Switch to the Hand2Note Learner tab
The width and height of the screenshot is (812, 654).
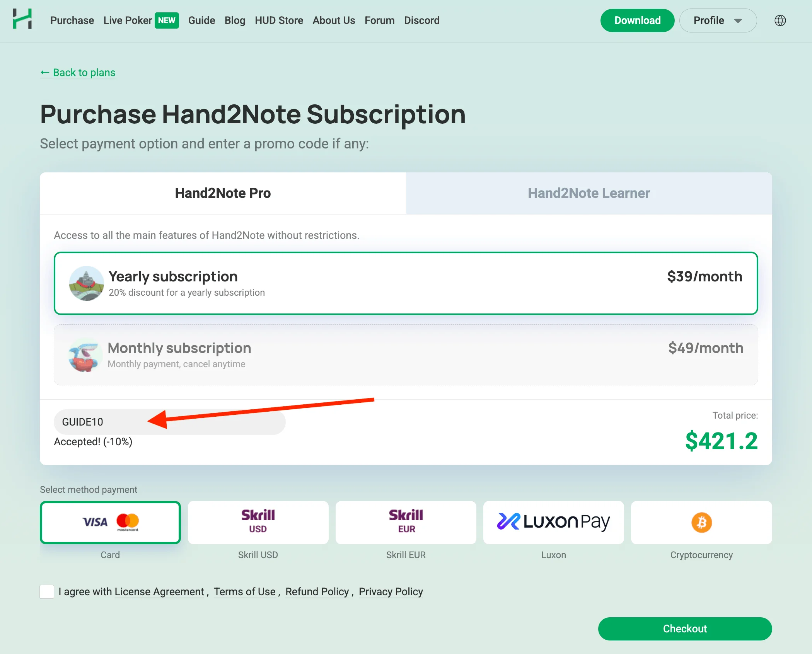click(589, 193)
